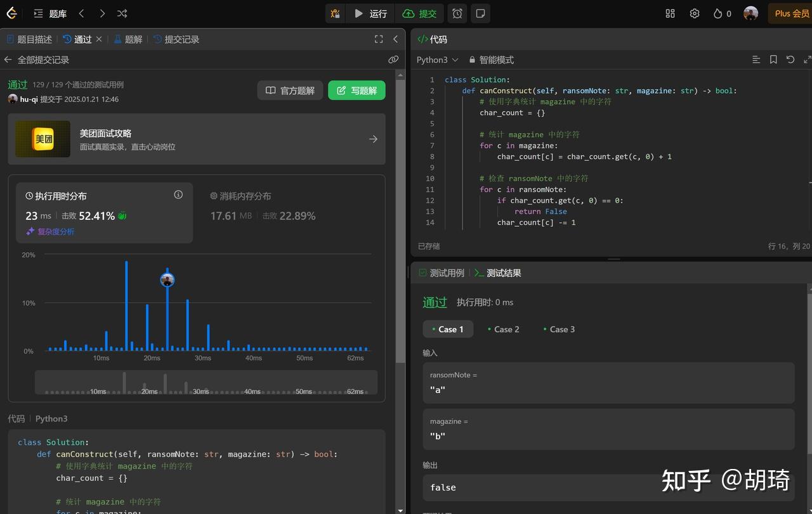Switch to 测试结果 tab
Screen dimensions: 812x514
tap(498, 273)
